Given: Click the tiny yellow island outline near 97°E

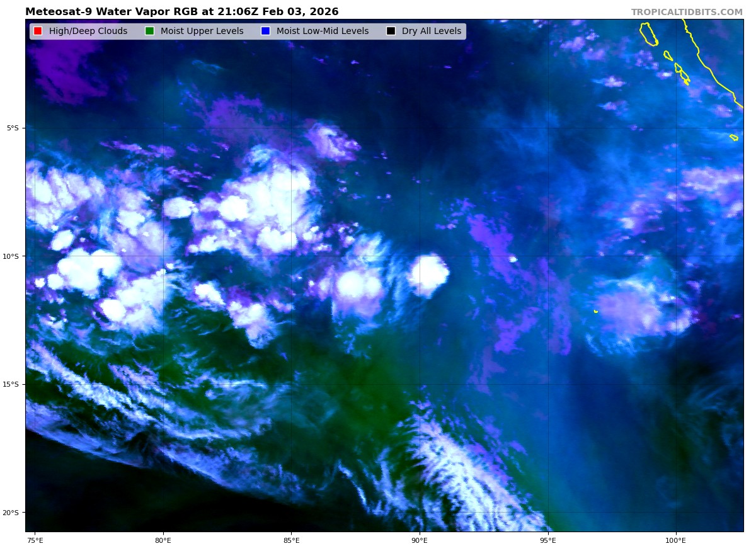Looking at the screenshot, I should pos(595,311).
